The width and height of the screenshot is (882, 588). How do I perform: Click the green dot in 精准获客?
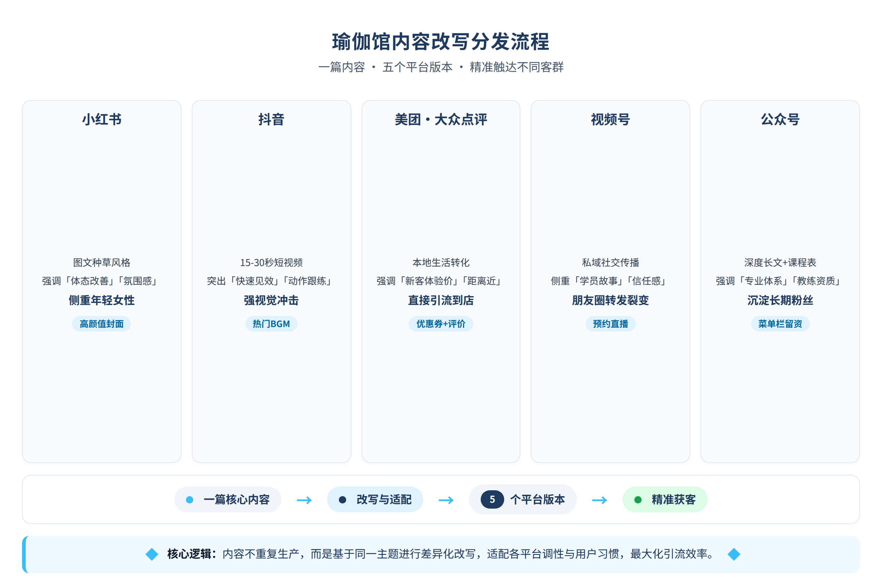click(638, 500)
